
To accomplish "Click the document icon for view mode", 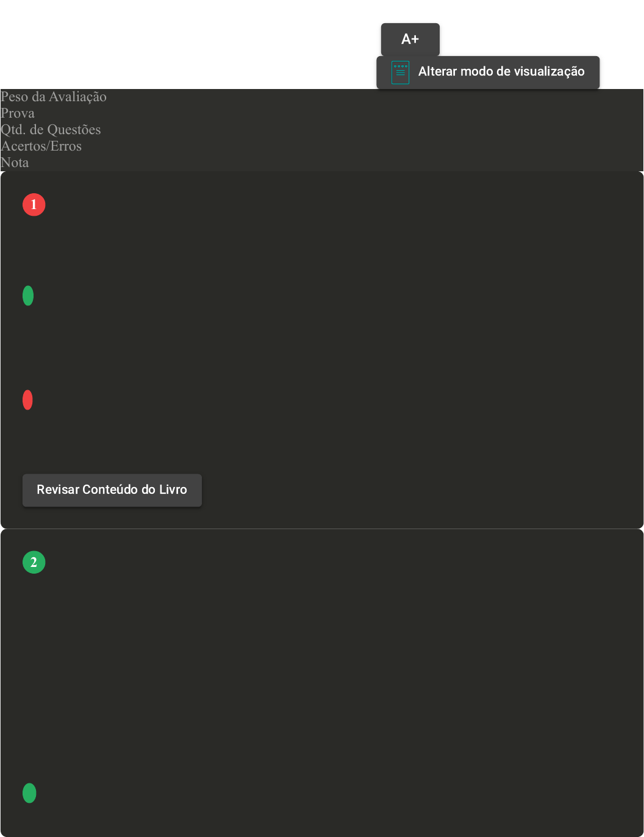I will (400, 73).
